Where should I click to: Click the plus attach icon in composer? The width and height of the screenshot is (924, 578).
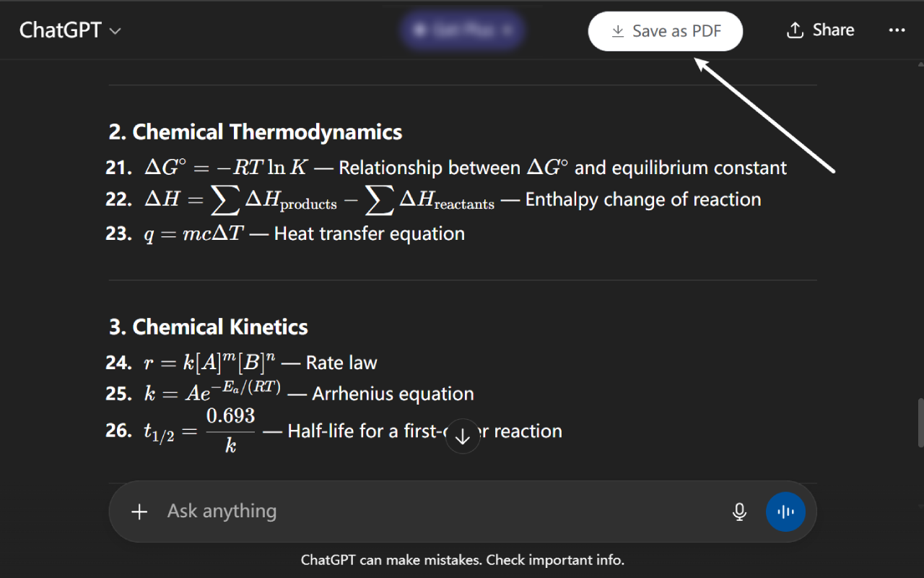click(139, 512)
